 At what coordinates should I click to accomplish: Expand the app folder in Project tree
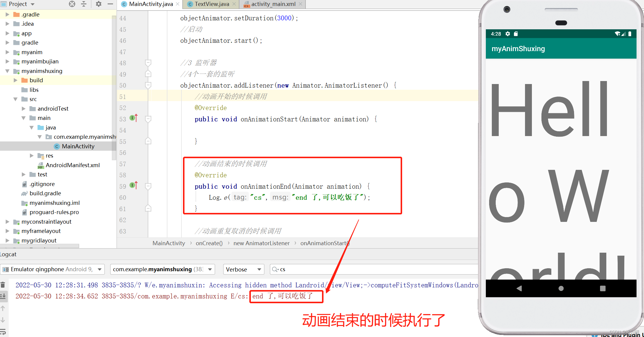coord(7,33)
